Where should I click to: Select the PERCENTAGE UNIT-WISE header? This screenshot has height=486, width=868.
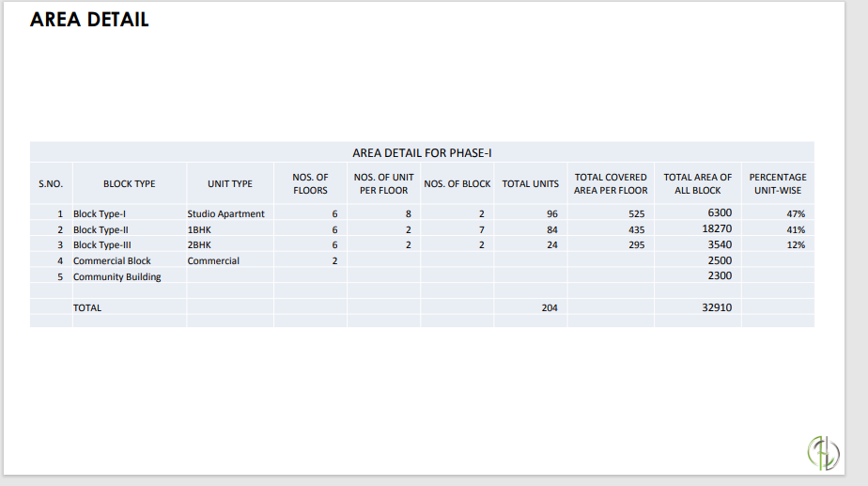(777, 183)
